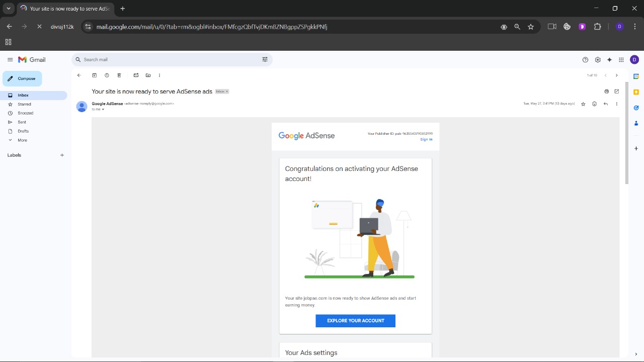Open Google apps grid
Screen dimensions: 644x362
(x=621, y=60)
